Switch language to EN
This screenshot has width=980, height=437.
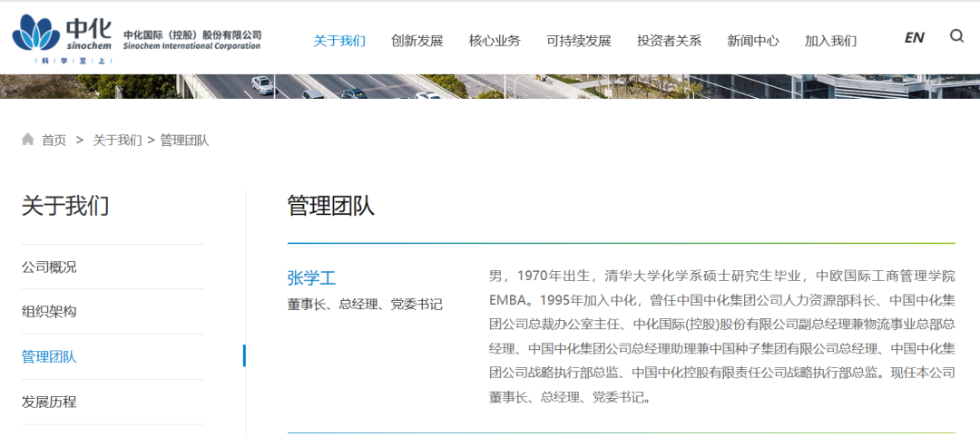(x=914, y=37)
